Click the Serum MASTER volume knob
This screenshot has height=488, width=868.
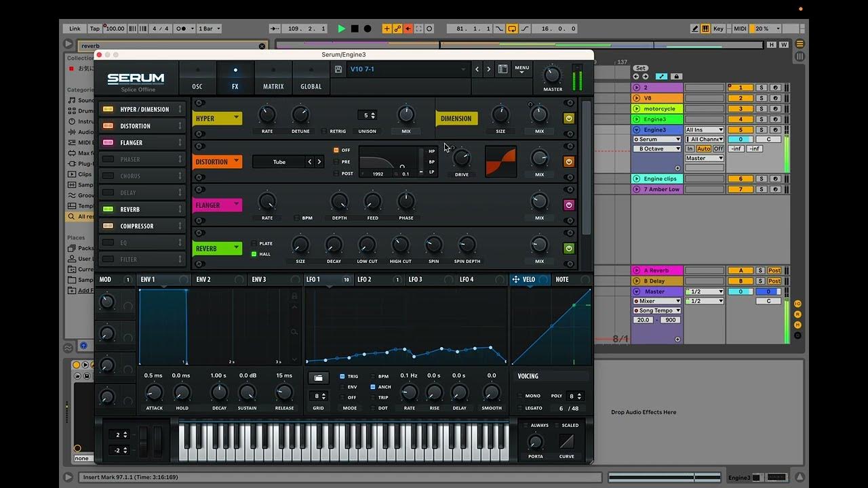553,75
